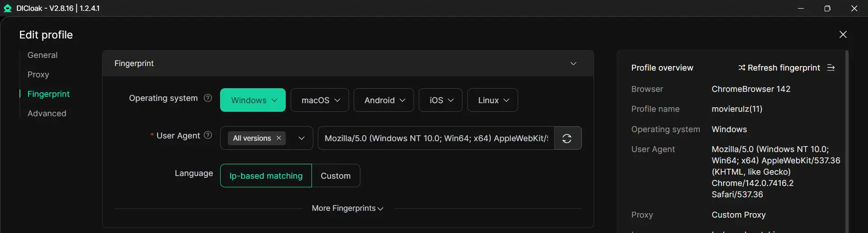Open the Linux version dropdown
Screen dimensions: 868x233
pyautogui.click(x=492, y=100)
